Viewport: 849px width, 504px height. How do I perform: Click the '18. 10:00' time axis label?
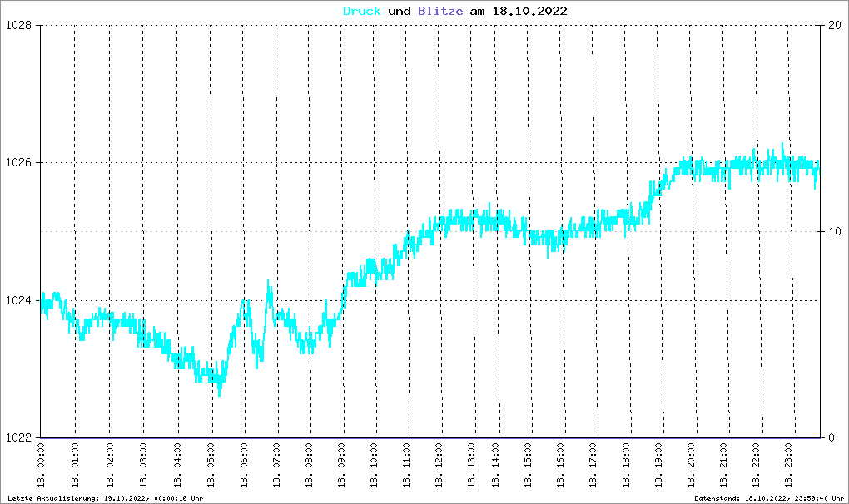375,465
